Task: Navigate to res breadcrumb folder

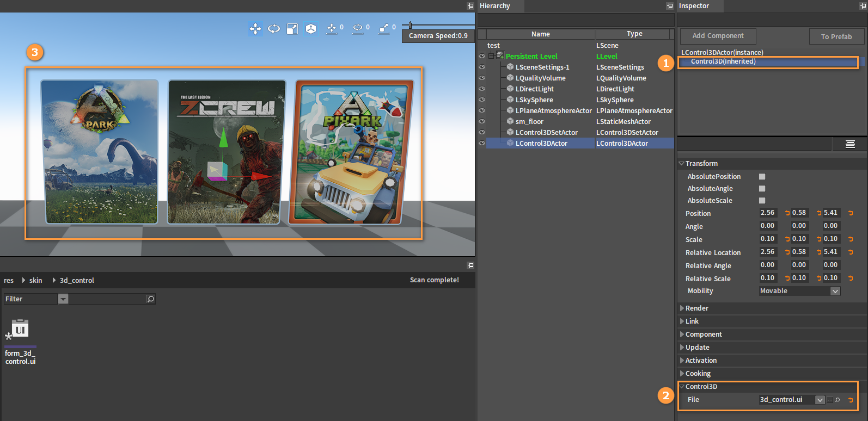Action: coord(9,280)
